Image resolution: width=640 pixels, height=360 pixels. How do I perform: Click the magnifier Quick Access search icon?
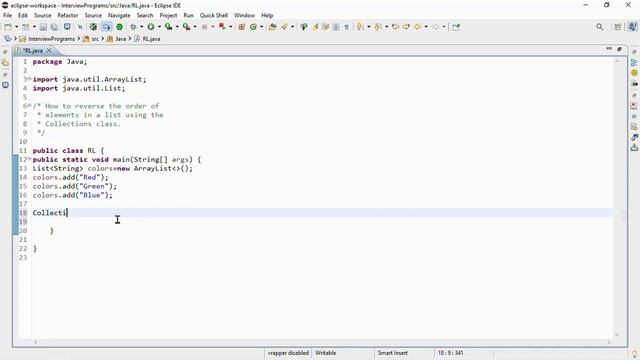600,27
